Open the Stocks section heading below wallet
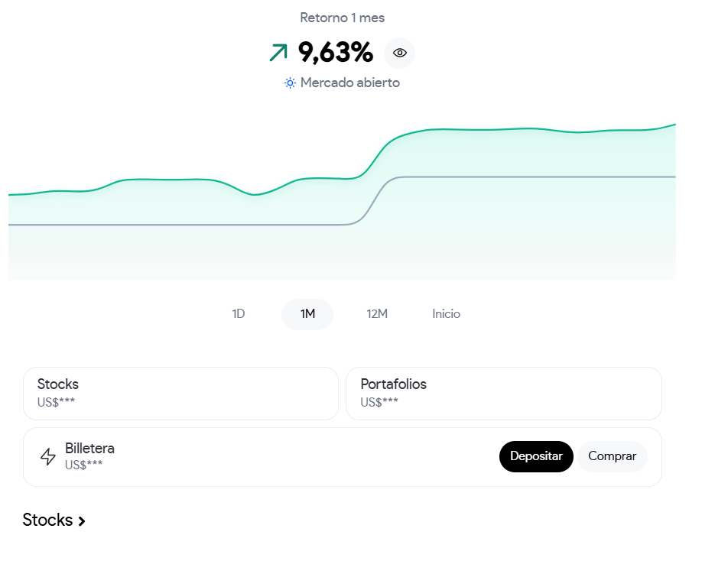Viewport: 728px width, 561px height. coord(47,520)
